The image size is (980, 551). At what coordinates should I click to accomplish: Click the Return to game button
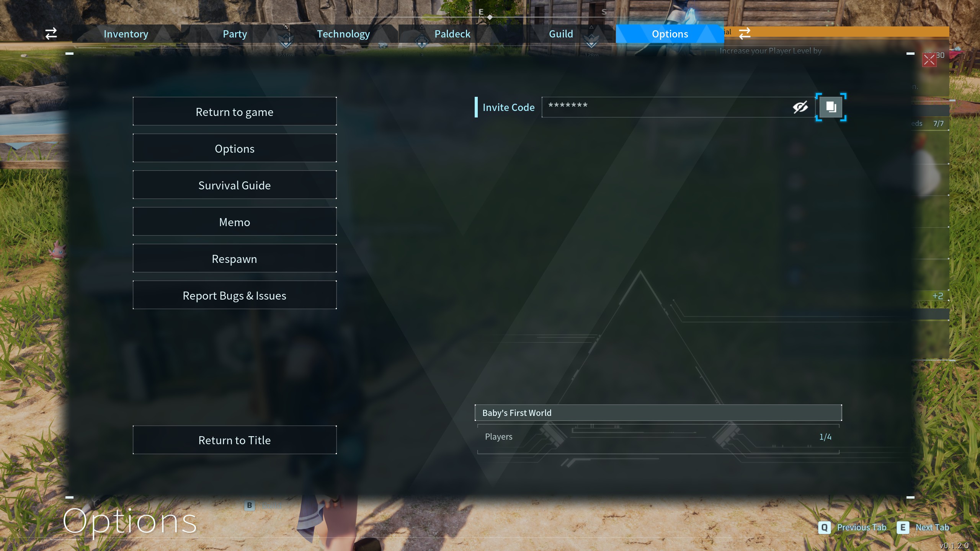pyautogui.click(x=234, y=111)
